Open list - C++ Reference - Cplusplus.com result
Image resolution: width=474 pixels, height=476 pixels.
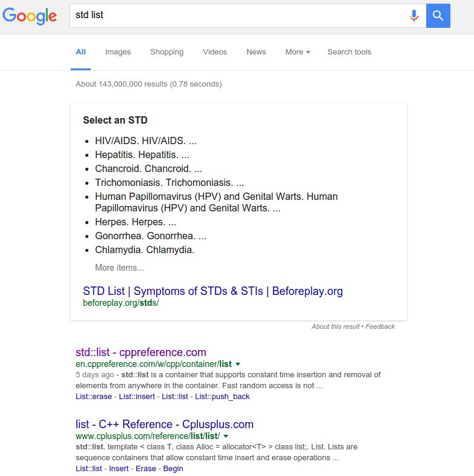click(165, 424)
